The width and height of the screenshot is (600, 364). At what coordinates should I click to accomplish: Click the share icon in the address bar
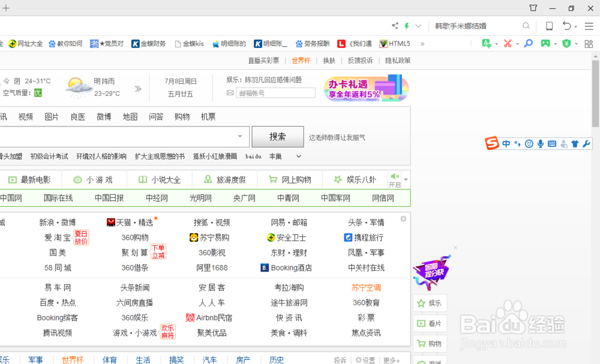[395, 26]
